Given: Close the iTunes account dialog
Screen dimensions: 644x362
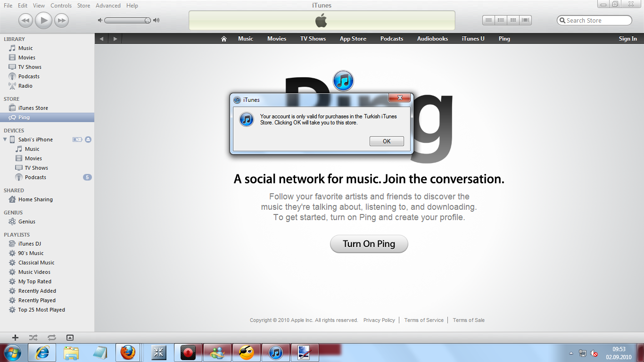Looking at the screenshot, I should [399, 98].
